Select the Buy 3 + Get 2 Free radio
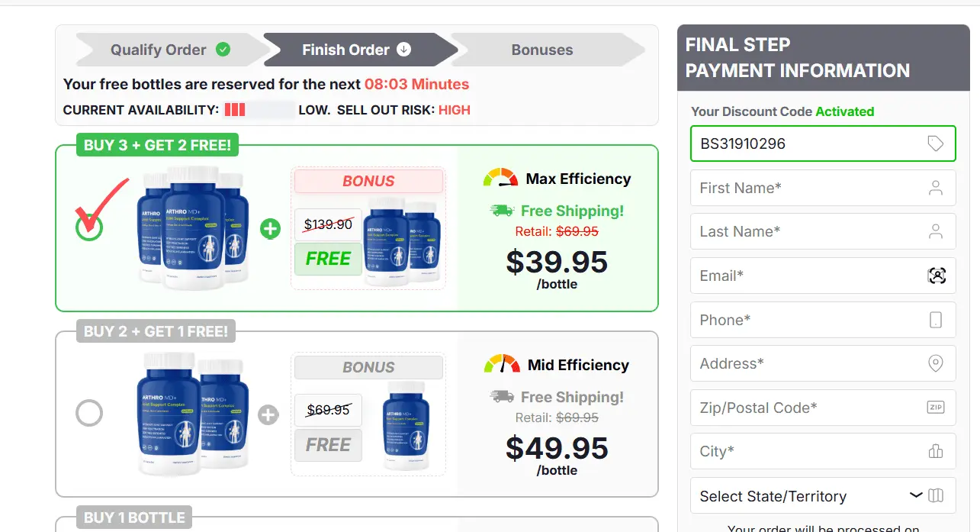 point(89,227)
